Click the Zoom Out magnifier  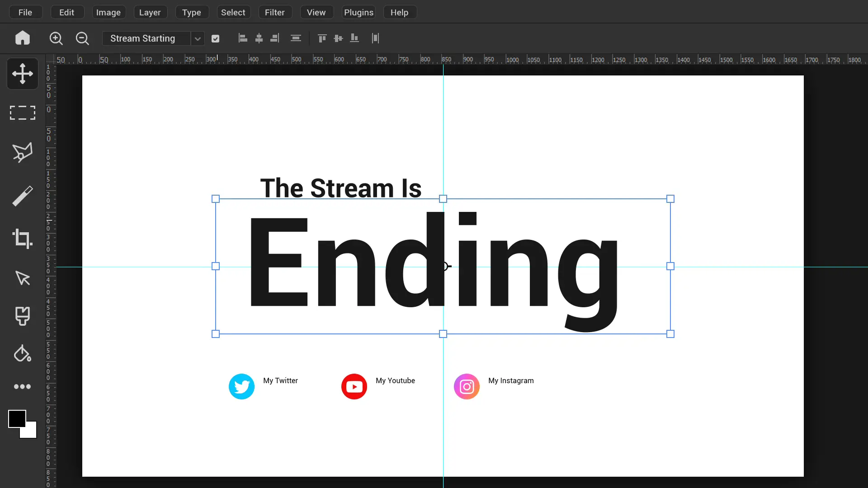tap(82, 38)
